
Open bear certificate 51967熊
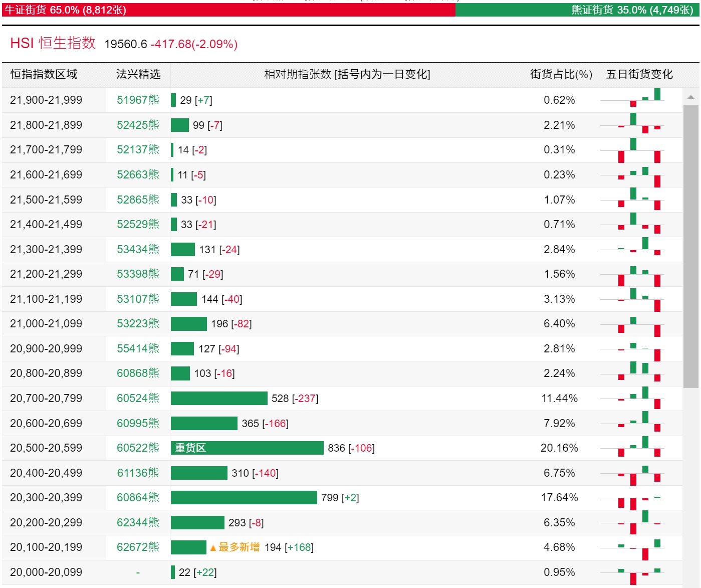coord(138,100)
